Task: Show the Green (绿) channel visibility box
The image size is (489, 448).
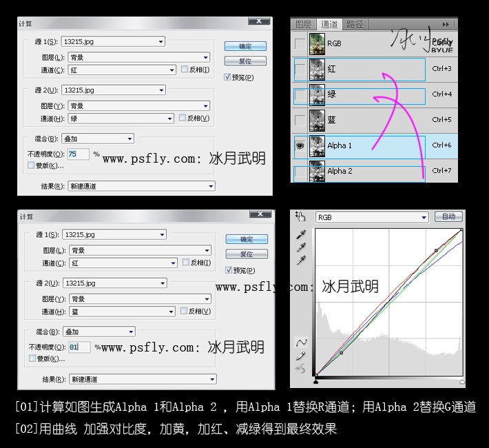Action: [x=300, y=94]
